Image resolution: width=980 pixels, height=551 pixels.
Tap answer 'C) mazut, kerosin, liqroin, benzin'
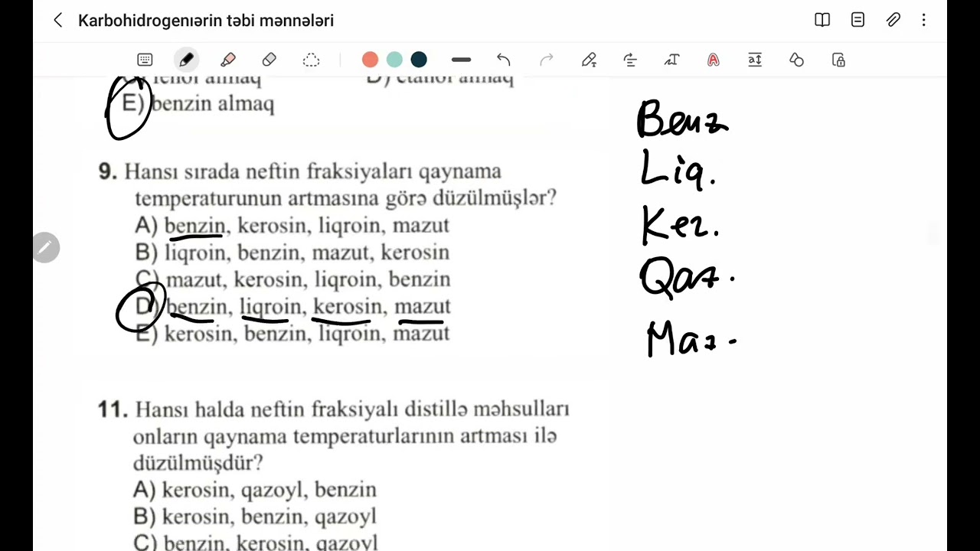click(x=292, y=279)
